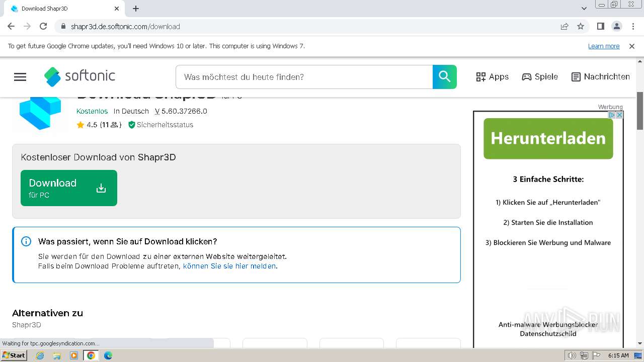
Task: Click the 'Kostenlos' label
Action: pyautogui.click(x=92, y=111)
